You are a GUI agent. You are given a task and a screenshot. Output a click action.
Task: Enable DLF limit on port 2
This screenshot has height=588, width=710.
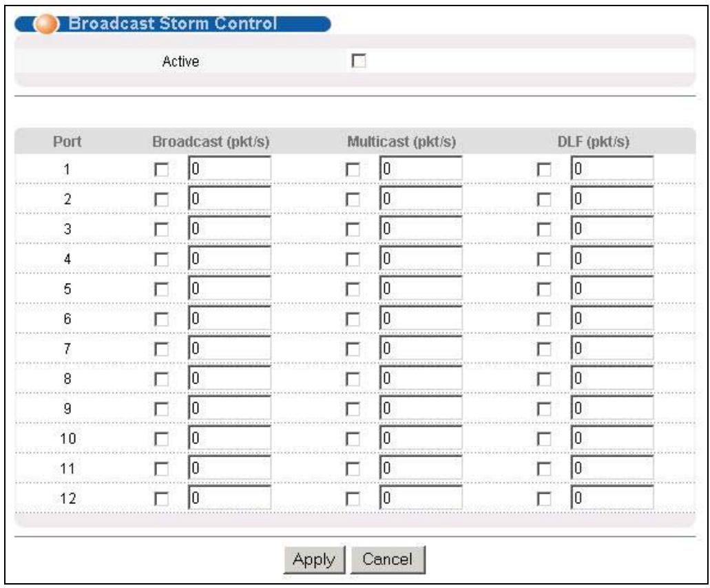click(x=544, y=200)
